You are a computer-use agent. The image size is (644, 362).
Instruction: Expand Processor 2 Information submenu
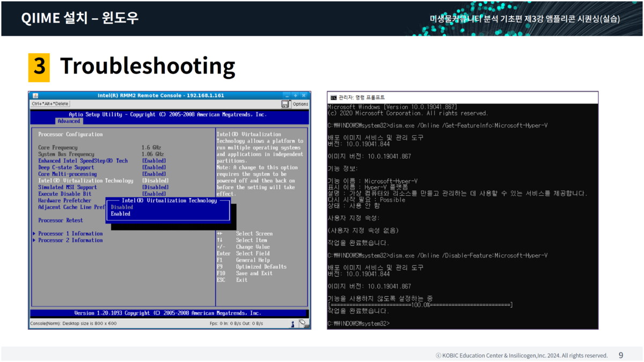pos(70,240)
